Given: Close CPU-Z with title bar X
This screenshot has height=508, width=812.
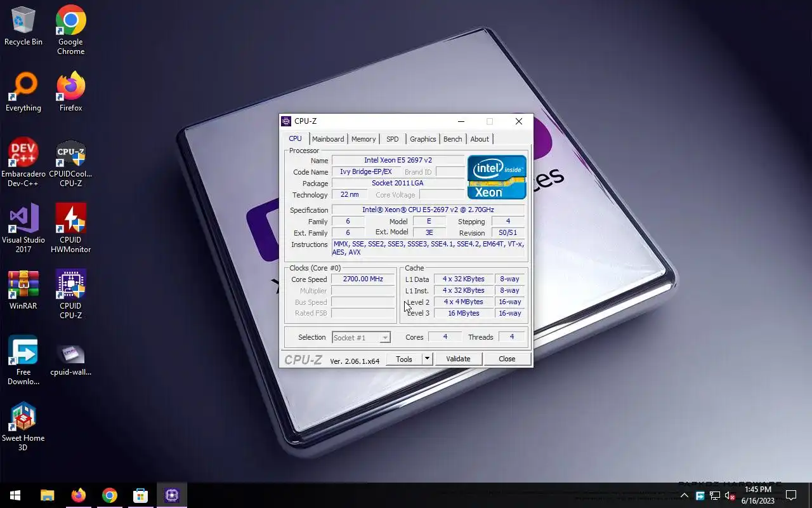Looking at the screenshot, I should (519, 121).
